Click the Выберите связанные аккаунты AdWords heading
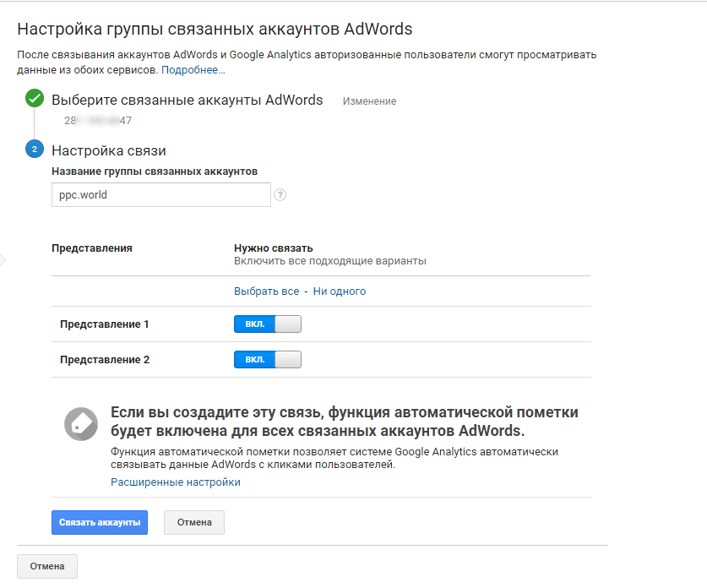 coord(188,100)
